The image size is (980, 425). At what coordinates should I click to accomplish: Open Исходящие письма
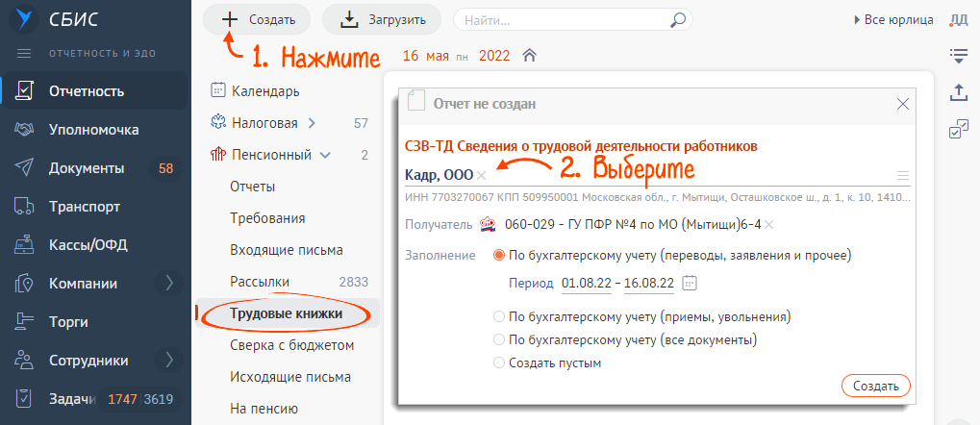pos(290,378)
